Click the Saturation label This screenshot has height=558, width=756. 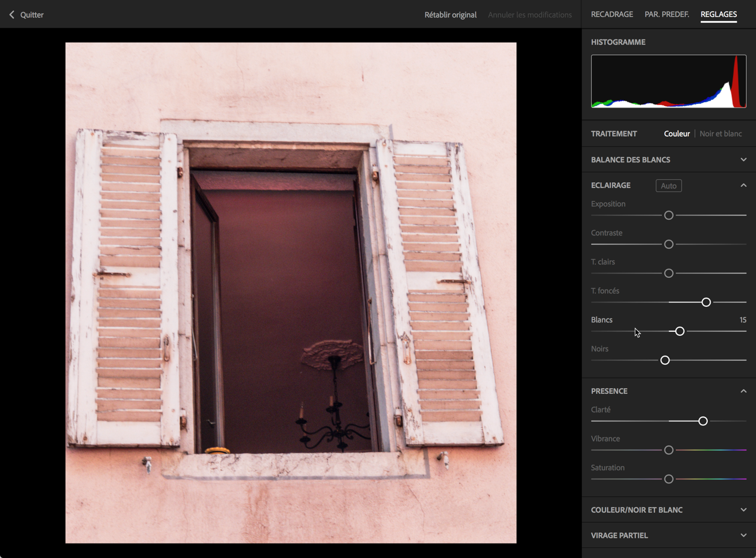point(607,468)
